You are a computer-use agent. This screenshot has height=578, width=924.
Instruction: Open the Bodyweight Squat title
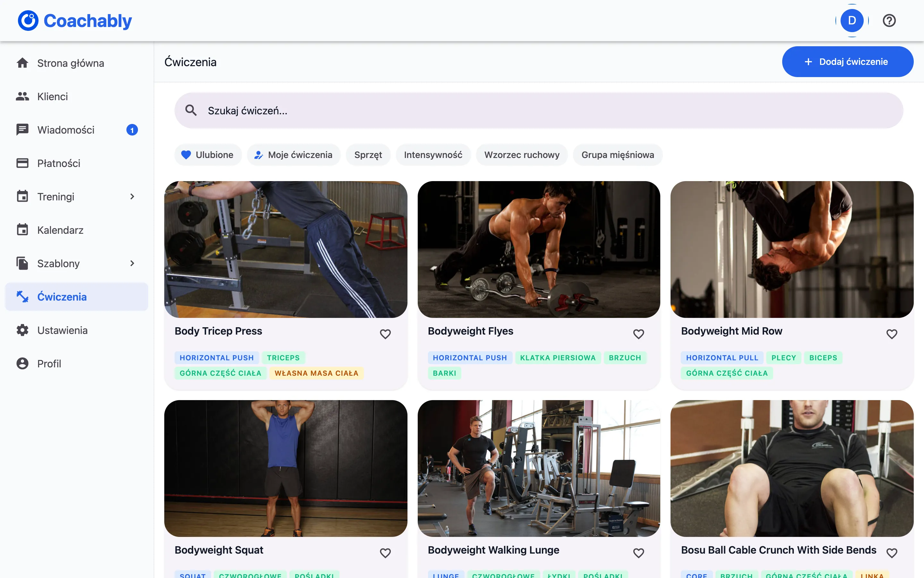219,550
